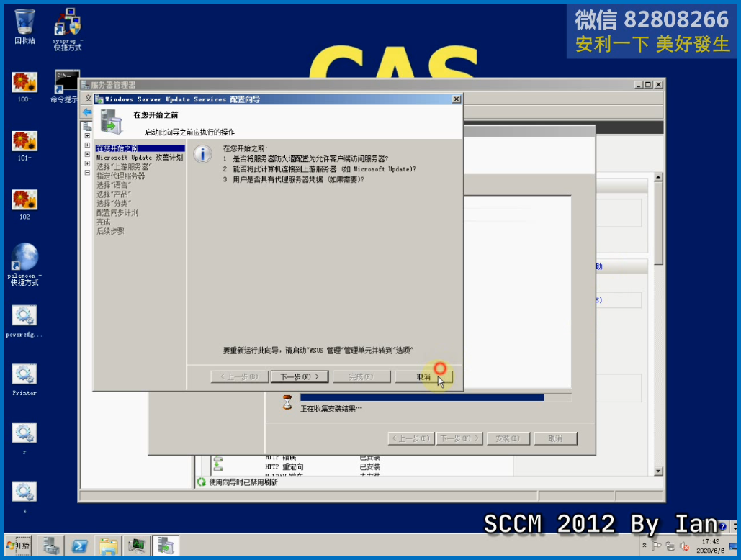Select the sysprep shortcut desktop icon
This screenshot has height=560, width=741.
point(68,29)
